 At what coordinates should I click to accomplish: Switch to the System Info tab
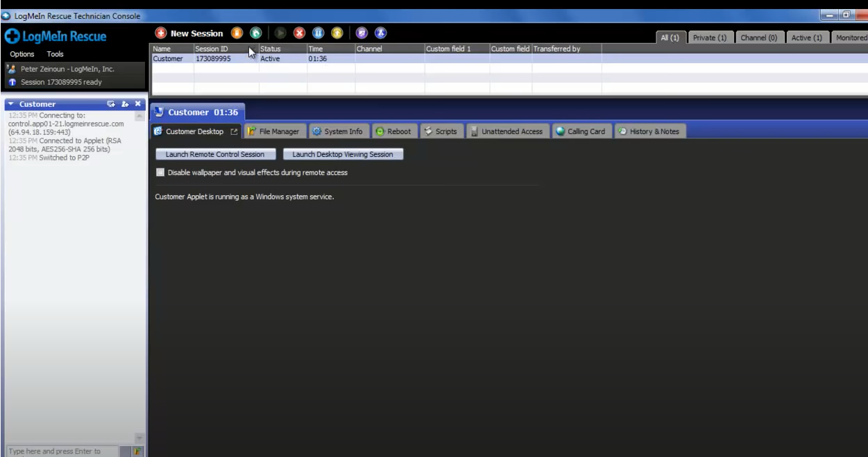click(338, 131)
